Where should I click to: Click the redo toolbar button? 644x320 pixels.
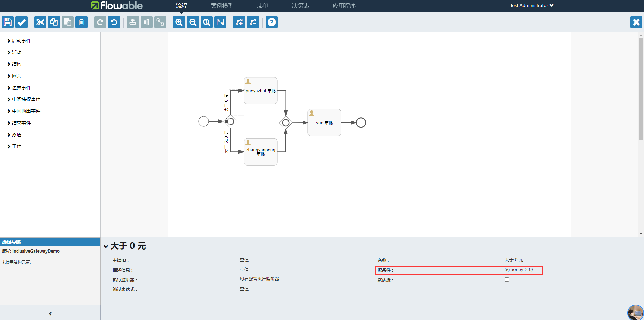(x=100, y=22)
